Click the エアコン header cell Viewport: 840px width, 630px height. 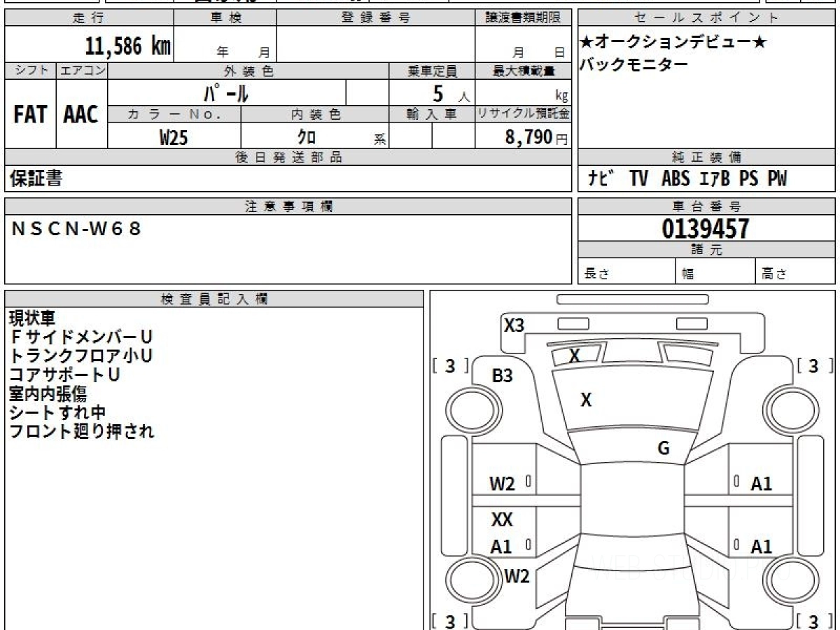pos(82,71)
